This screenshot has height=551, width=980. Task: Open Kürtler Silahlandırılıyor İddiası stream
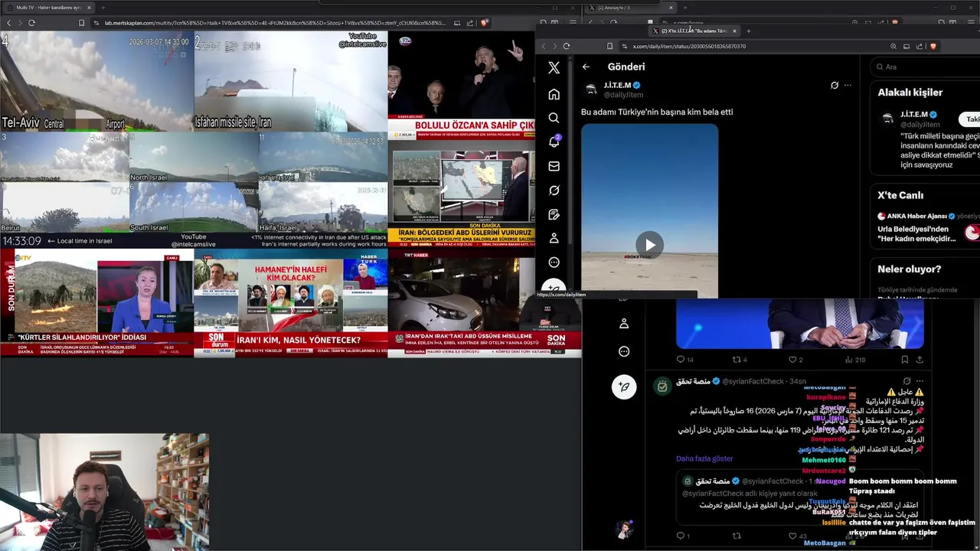96,303
